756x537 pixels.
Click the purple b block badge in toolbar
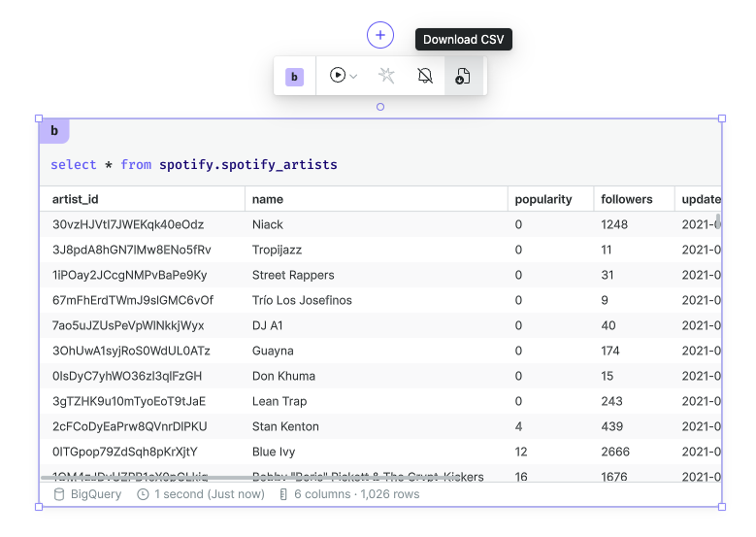click(x=295, y=77)
